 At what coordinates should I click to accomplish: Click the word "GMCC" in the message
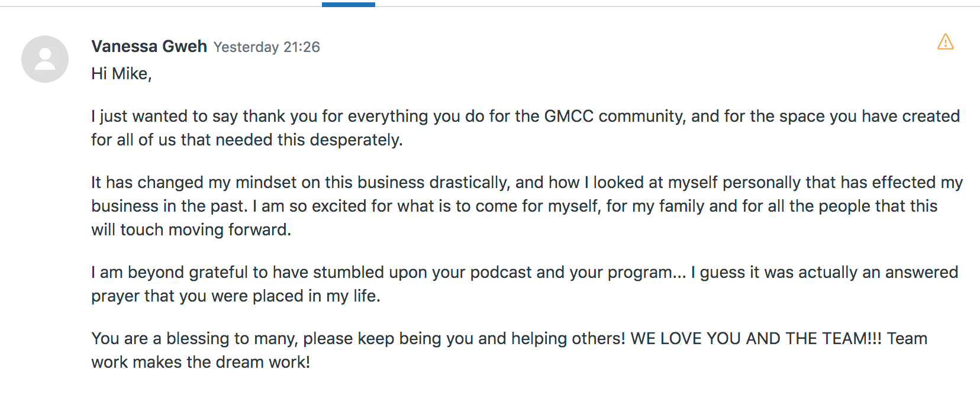click(568, 116)
